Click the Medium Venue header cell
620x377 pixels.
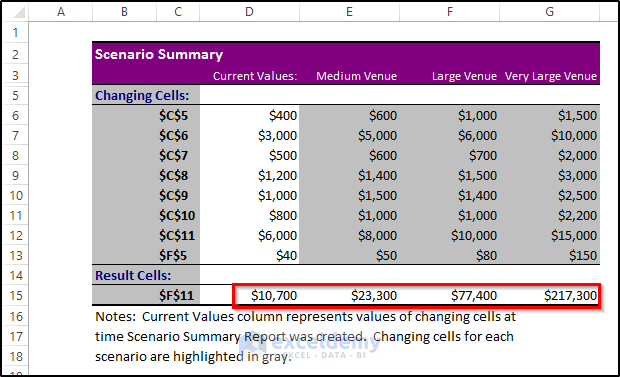click(356, 76)
